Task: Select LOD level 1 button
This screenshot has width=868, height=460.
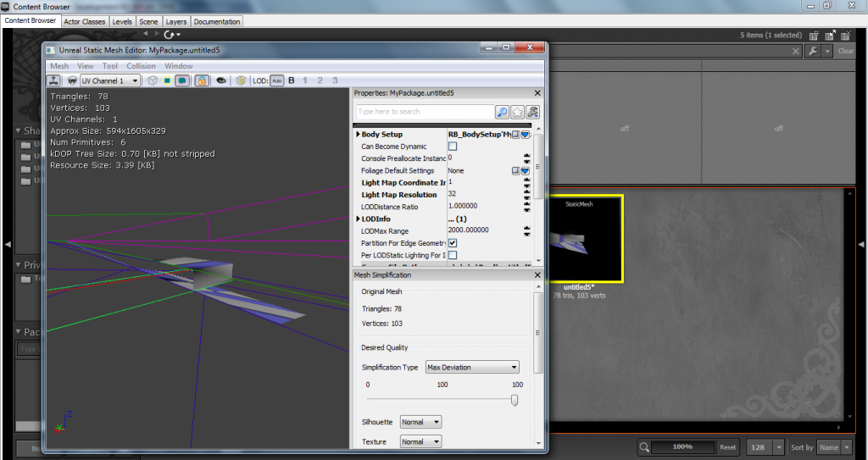Action: (x=305, y=80)
